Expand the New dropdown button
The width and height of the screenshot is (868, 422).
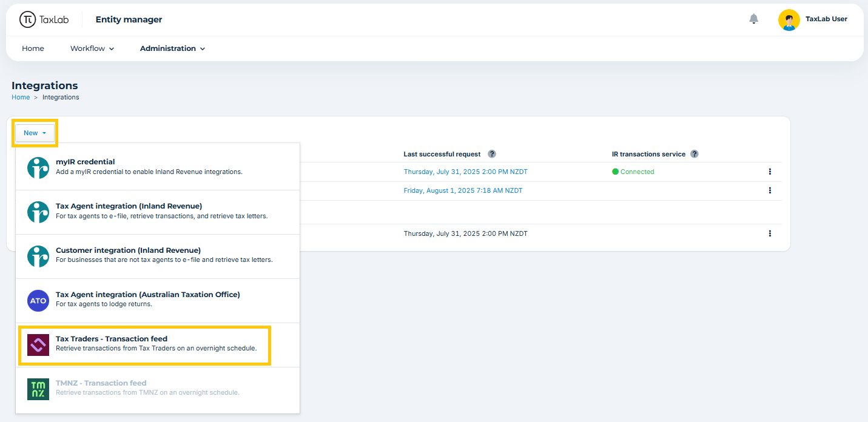[x=35, y=133]
